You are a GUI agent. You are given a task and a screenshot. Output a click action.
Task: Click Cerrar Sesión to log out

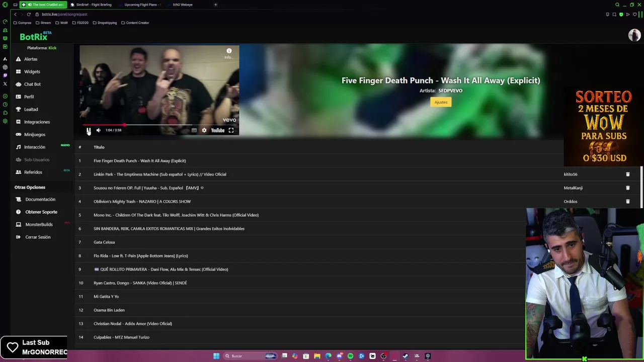pyautogui.click(x=38, y=237)
